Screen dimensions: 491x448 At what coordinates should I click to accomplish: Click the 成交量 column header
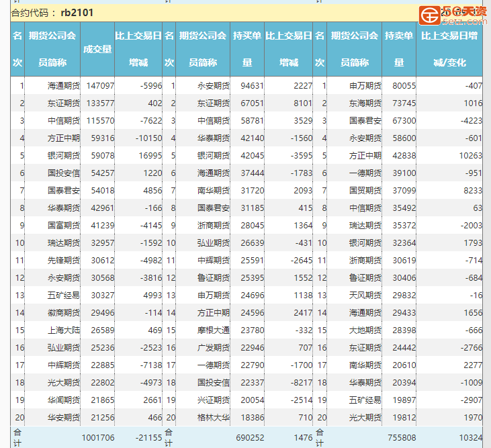pos(97,49)
